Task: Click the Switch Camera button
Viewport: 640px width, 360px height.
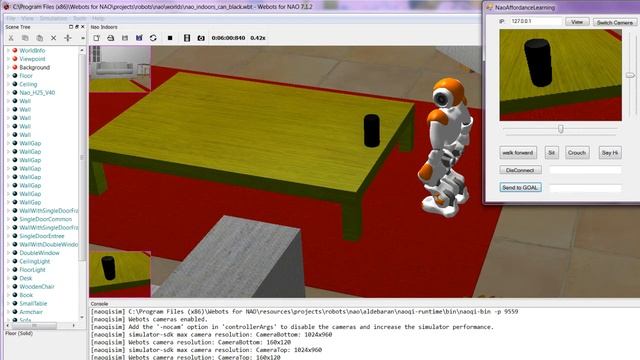Action: point(615,22)
